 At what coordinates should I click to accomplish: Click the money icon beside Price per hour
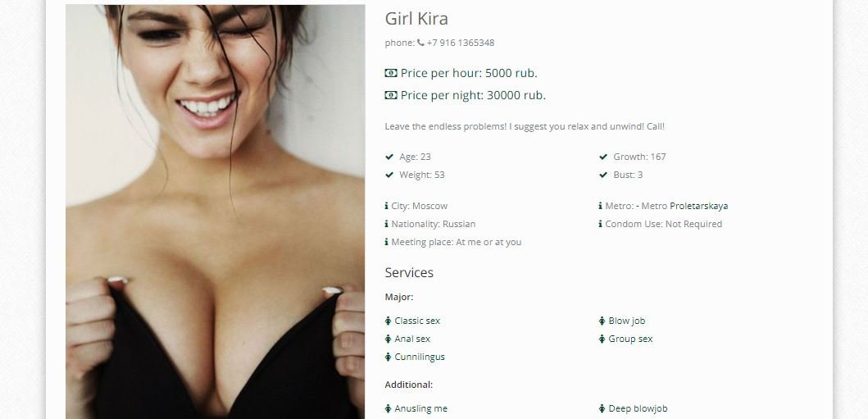point(391,73)
